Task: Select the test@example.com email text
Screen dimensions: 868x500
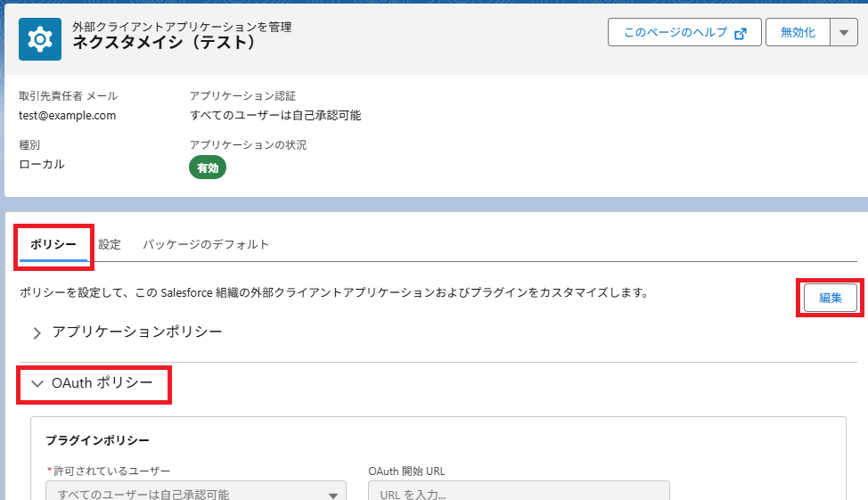Action: (x=68, y=116)
